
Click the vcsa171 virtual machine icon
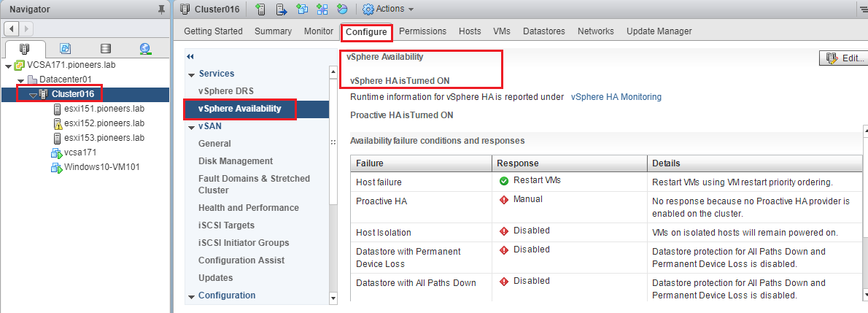tap(55, 152)
